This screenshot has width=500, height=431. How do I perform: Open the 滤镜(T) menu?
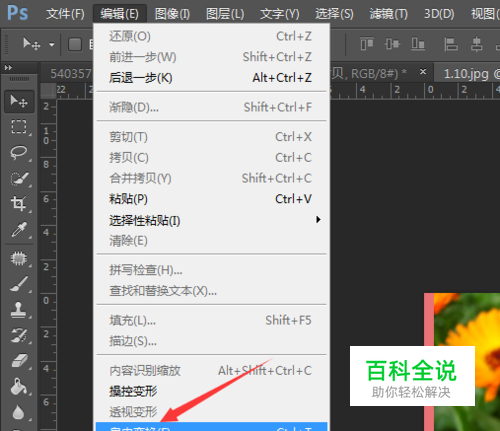pos(389,14)
